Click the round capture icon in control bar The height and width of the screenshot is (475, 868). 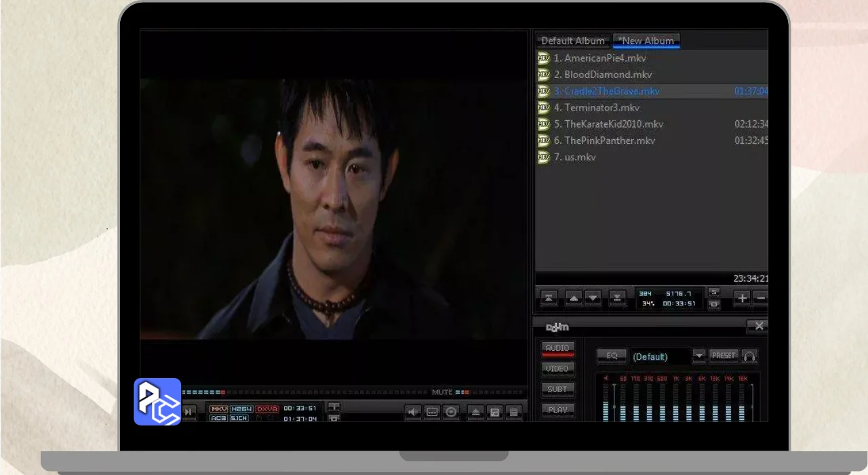(451, 412)
